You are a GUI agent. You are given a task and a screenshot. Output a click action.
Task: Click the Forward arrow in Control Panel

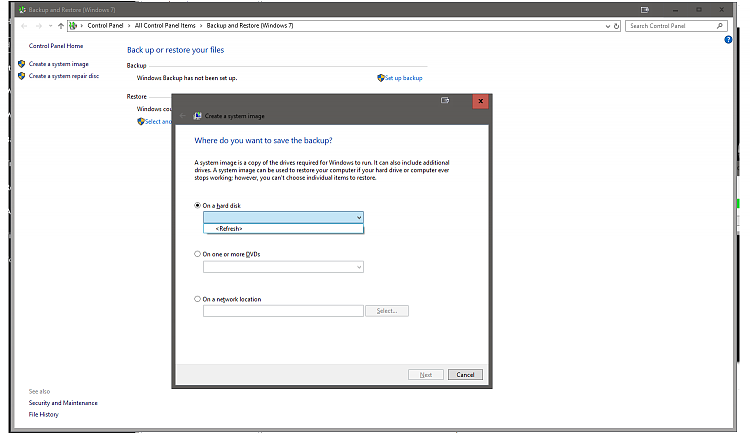click(x=39, y=26)
